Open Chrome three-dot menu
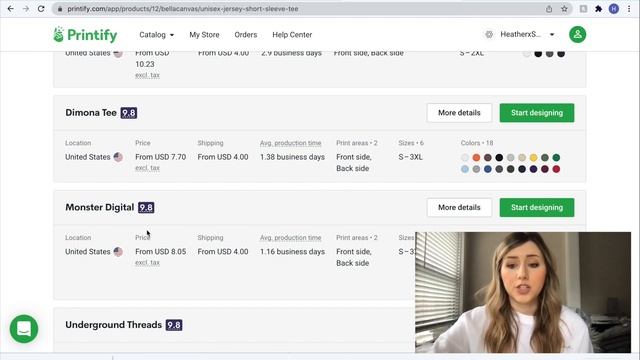This screenshot has width=640, height=360. point(629,9)
